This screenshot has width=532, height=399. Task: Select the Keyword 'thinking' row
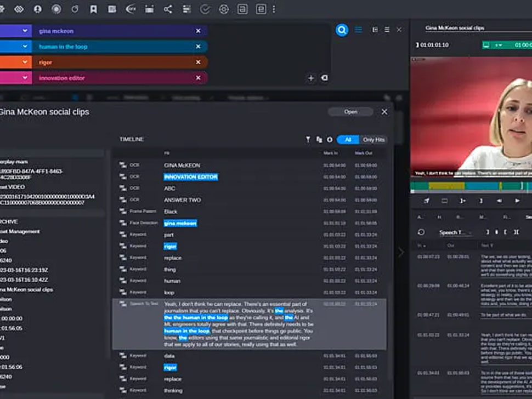(x=250, y=391)
